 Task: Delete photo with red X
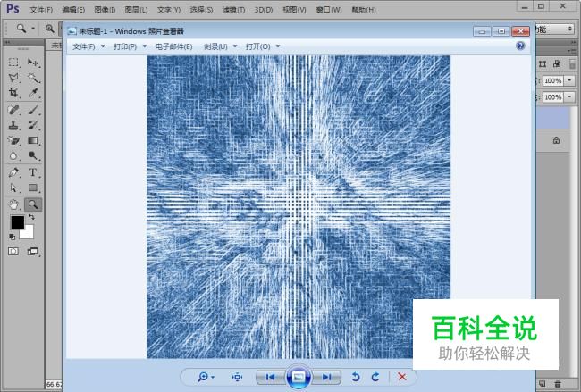pos(402,377)
